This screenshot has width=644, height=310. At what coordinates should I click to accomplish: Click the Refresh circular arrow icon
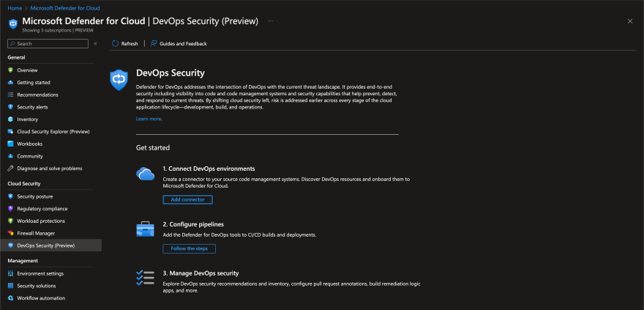pyautogui.click(x=116, y=43)
